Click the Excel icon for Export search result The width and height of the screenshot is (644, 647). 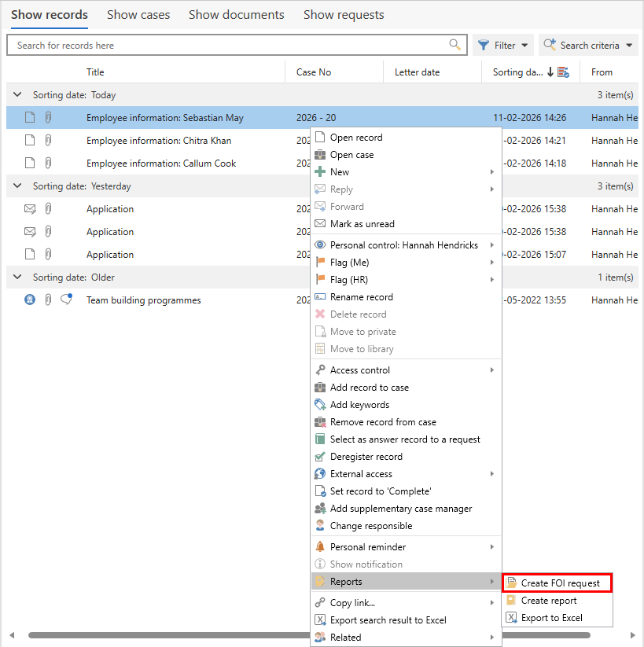[320, 619]
